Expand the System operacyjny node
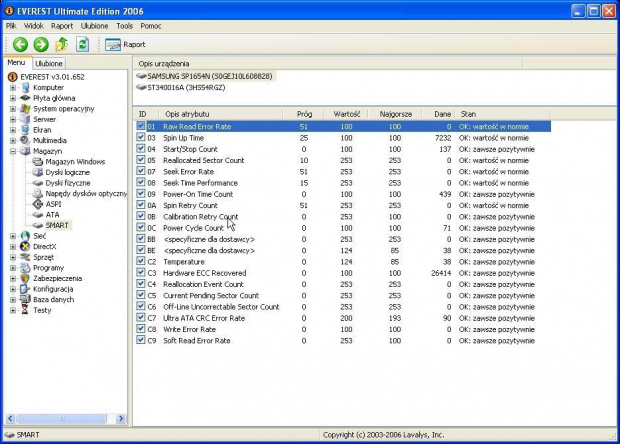 13,109
